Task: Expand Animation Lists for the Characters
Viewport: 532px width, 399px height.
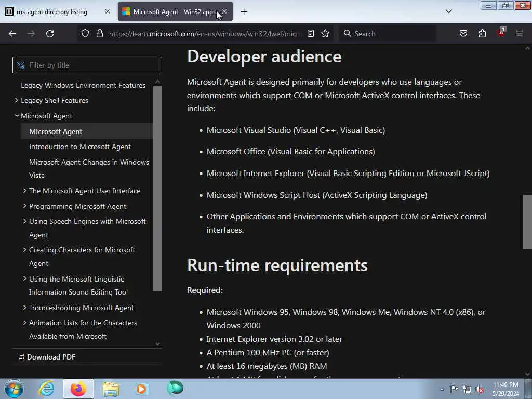Action: coord(24,323)
